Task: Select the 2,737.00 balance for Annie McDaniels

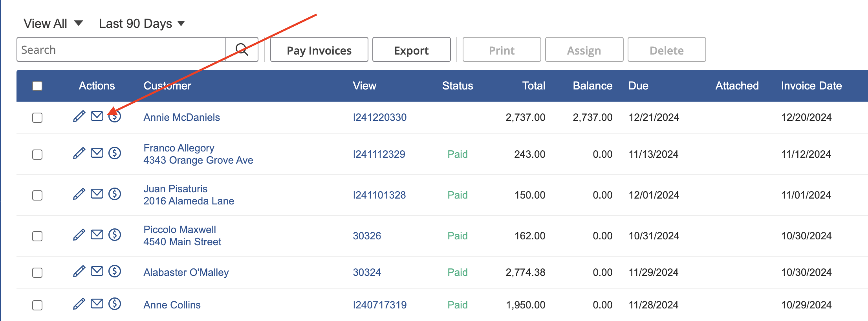Action: pyautogui.click(x=593, y=117)
